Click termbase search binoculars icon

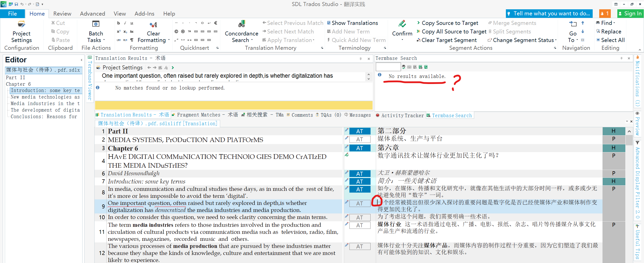click(x=404, y=67)
